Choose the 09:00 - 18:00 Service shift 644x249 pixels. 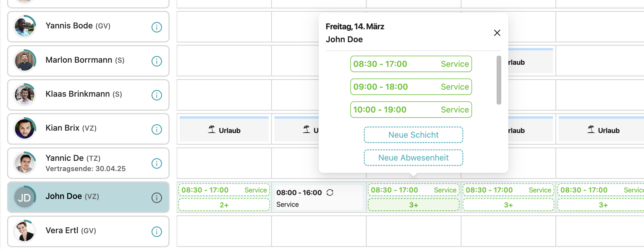tap(411, 87)
